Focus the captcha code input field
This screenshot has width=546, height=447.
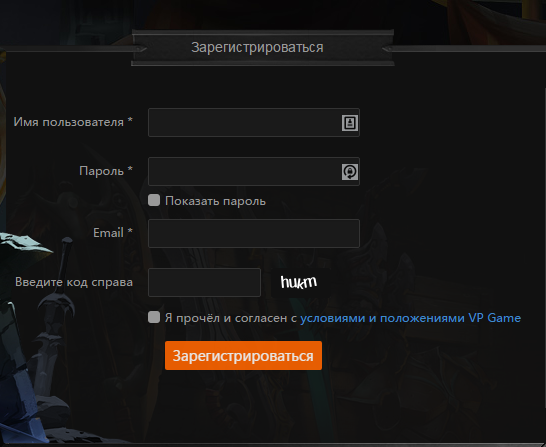click(204, 282)
